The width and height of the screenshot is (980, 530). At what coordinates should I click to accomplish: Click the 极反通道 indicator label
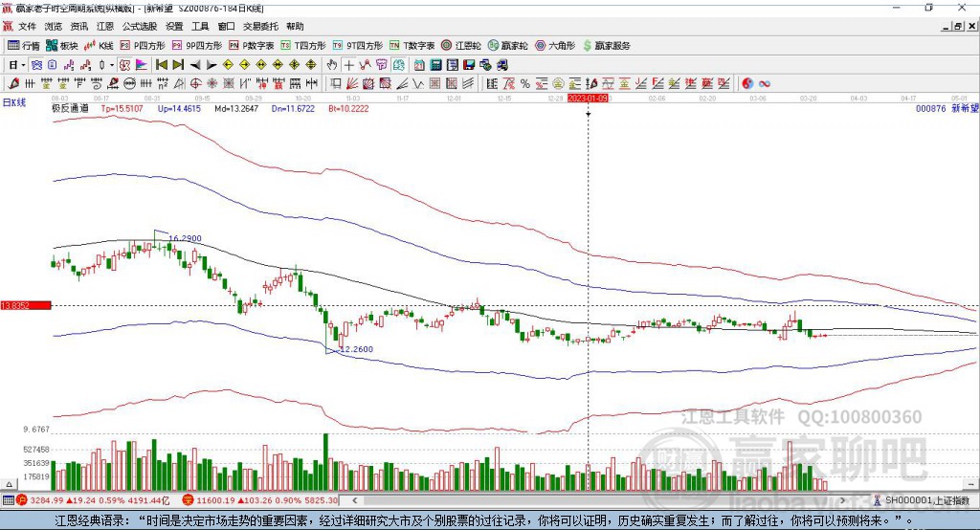(70, 108)
